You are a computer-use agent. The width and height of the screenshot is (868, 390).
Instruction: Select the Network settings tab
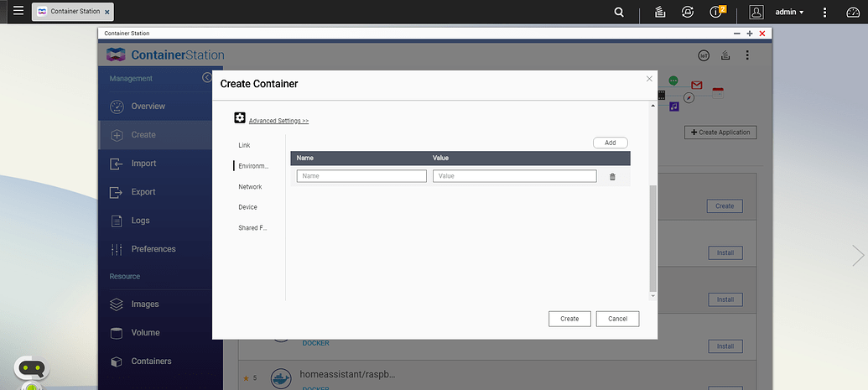250,187
